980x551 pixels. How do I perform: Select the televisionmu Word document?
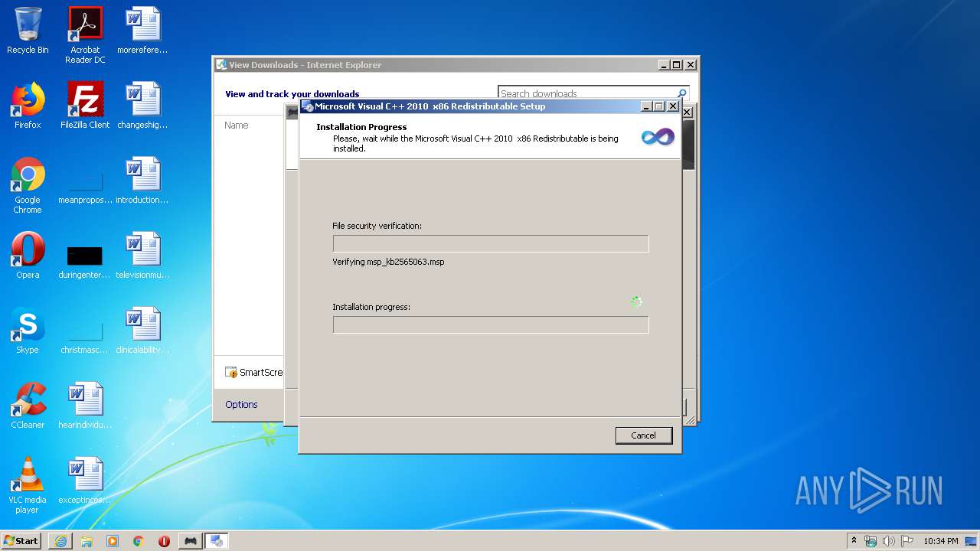pos(142,256)
